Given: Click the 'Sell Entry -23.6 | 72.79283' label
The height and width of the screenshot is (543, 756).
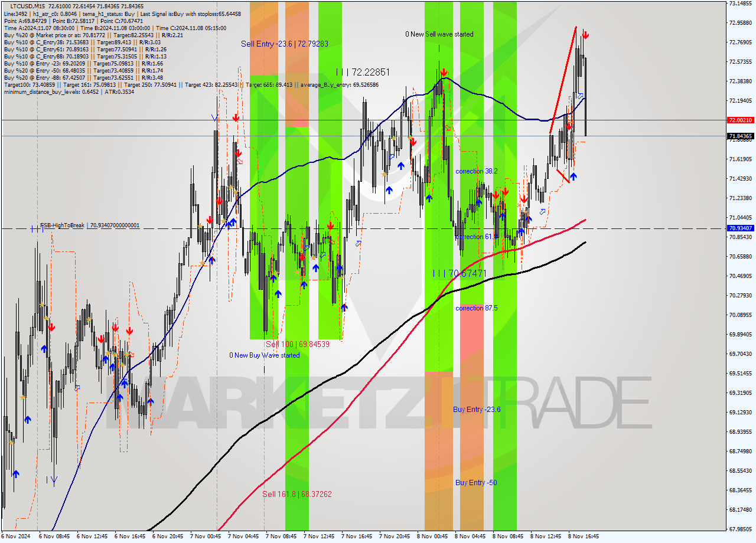Looking at the screenshot, I should pos(285,44).
